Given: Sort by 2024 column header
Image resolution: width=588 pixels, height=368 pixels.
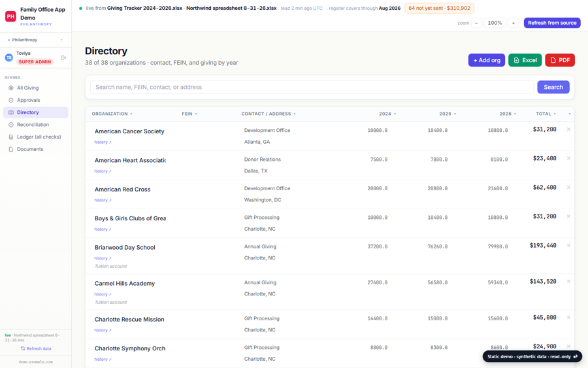Looking at the screenshot, I should [x=387, y=114].
